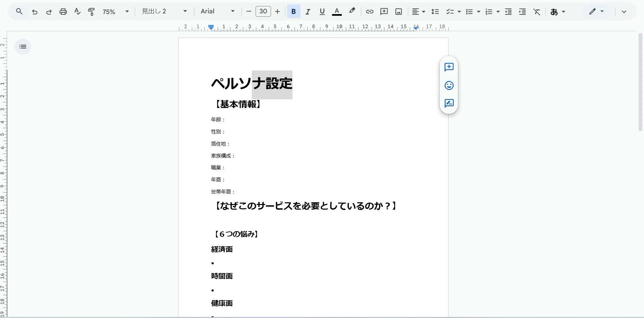644x318 pixels.
Task: Click the 【なぜこのサービスを必要としているのか？】 heading
Action: click(x=306, y=206)
